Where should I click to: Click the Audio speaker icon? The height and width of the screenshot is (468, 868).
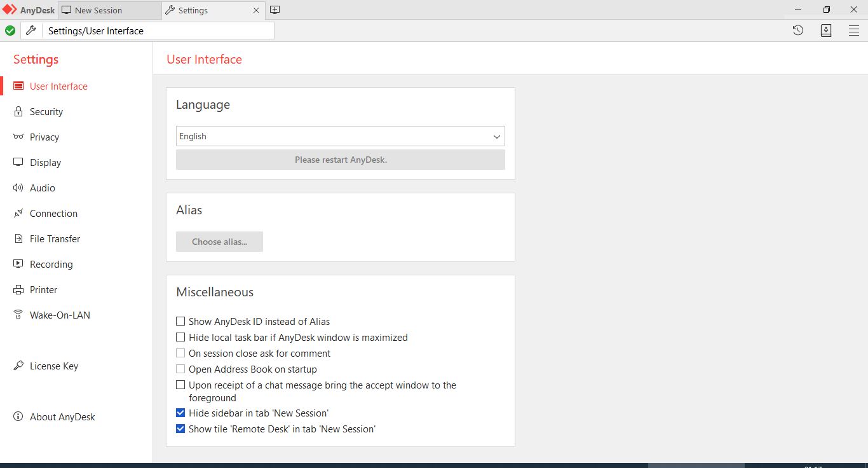(x=18, y=188)
